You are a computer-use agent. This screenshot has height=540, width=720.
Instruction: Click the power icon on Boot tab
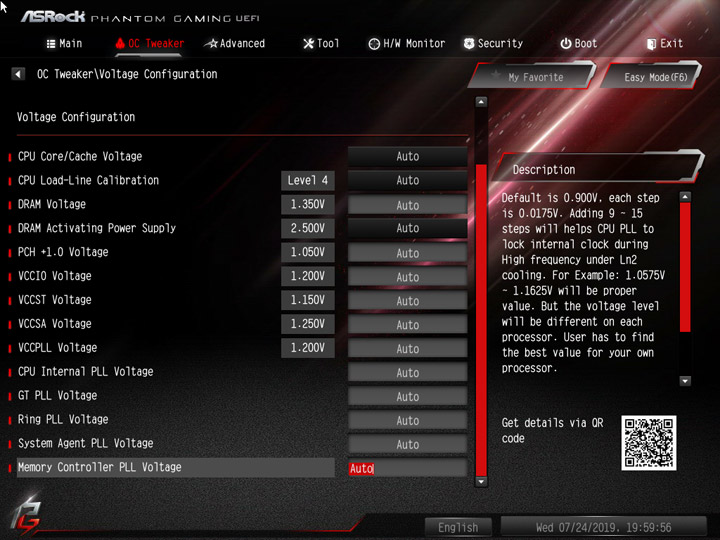pyautogui.click(x=566, y=44)
